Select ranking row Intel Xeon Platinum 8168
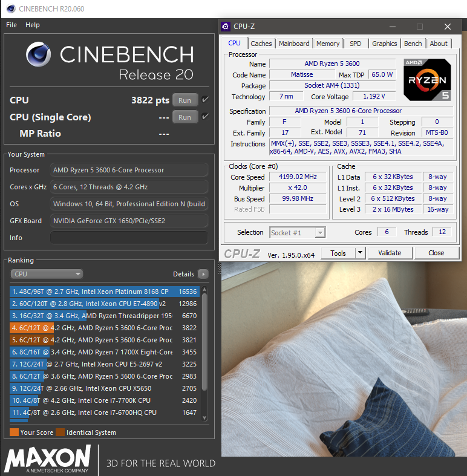Viewport: 467px width, 476px height. [x=105, y=292]
